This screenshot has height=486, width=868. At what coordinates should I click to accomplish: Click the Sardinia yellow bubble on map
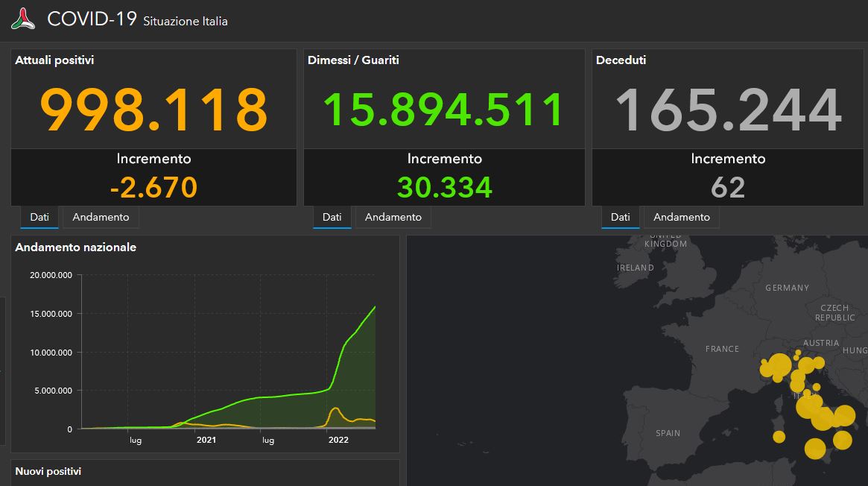tap(779, 437)
